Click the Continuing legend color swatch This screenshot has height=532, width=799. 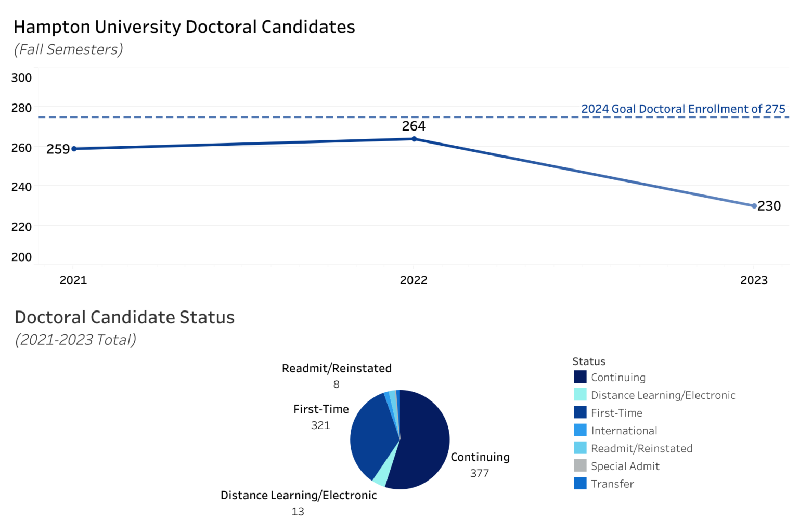pos(580,377)
